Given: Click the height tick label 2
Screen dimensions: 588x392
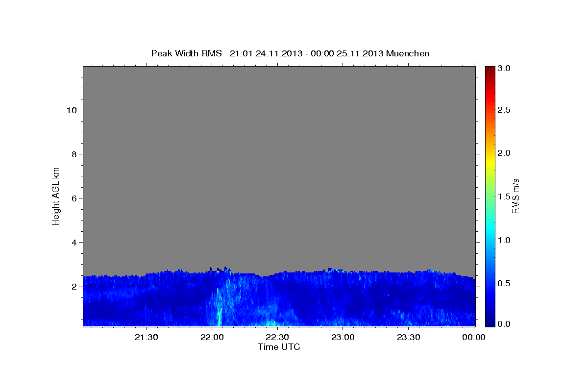Looking at the screenshot, I should point(74,287).
